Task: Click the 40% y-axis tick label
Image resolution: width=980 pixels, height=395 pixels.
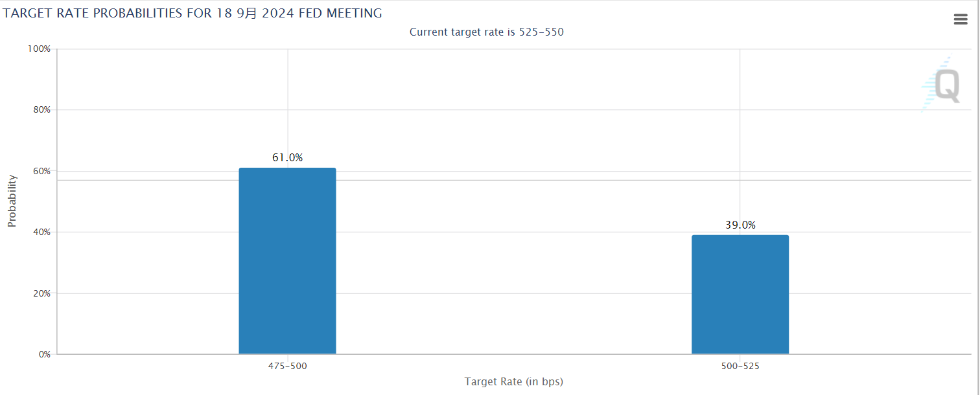Action: pyautogui.click(x=41, y=232)
